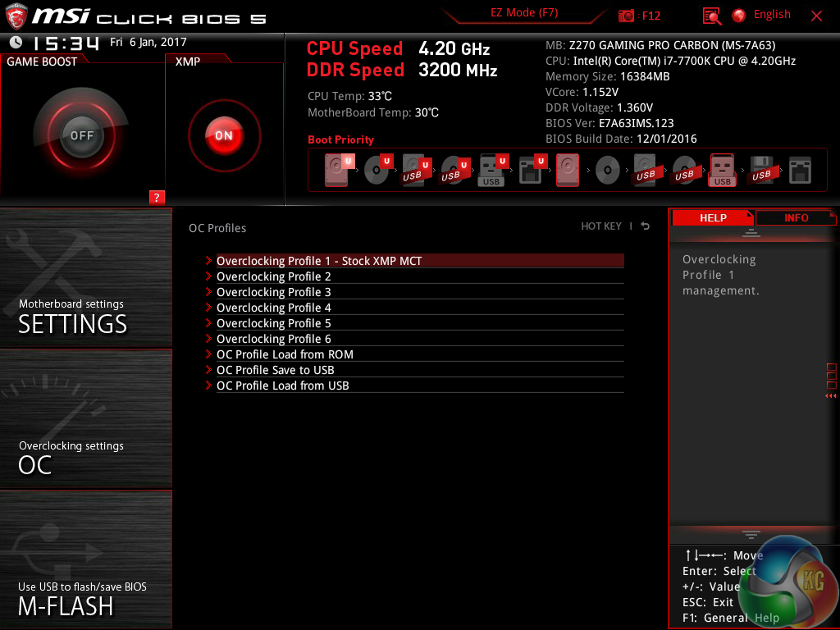The image size is (840, 630).
Task: Open the BIOS search magnifier icon
Action: point(711,16)
